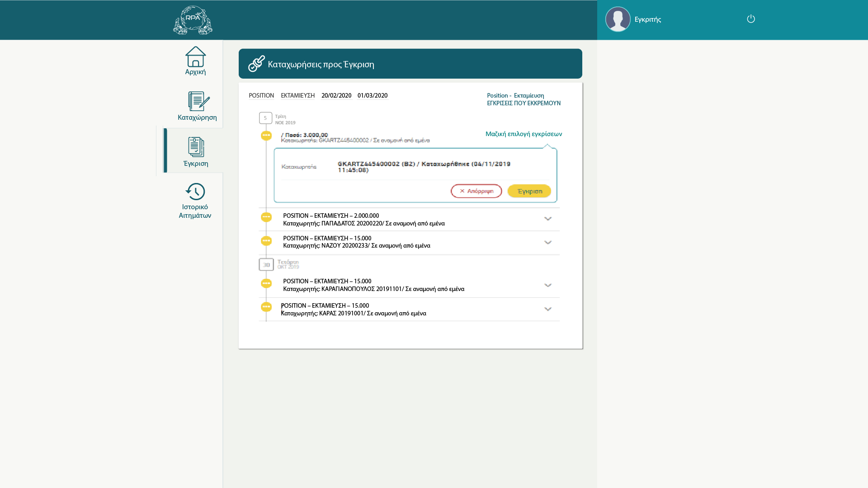Click the Αρχική home icon
The image size is (868, 488).
(195, 57)
